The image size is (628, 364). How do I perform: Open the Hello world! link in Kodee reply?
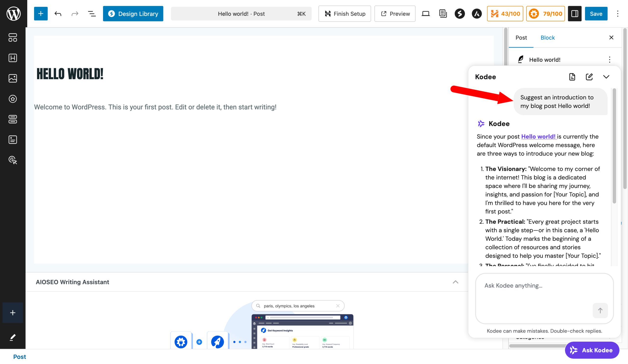click(x=539, y=137)
